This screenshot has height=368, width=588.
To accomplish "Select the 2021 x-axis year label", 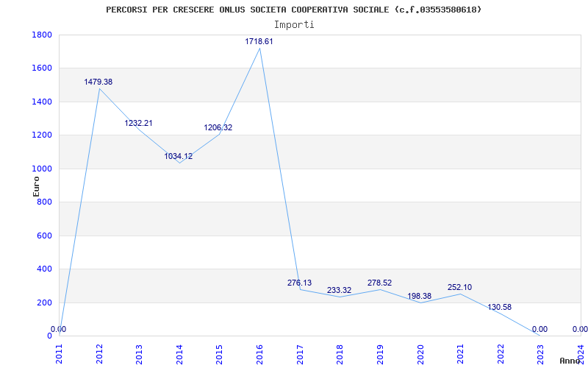I will coord(461,354).
